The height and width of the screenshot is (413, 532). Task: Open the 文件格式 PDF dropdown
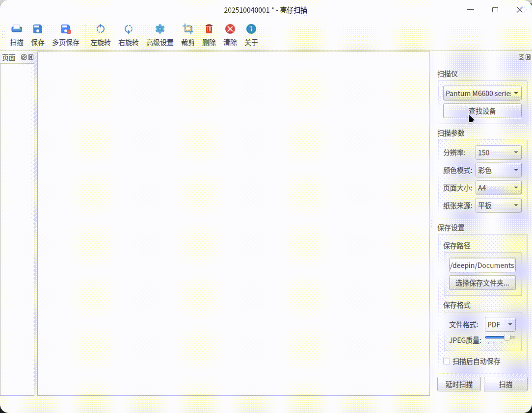click(500, 325)
